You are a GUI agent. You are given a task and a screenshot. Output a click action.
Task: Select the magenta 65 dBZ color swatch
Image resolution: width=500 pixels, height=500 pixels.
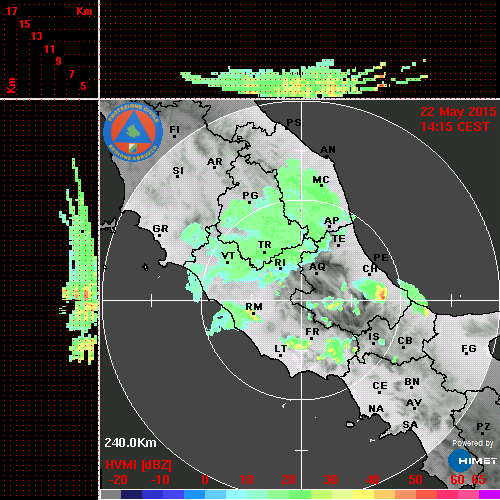(489, 494)
